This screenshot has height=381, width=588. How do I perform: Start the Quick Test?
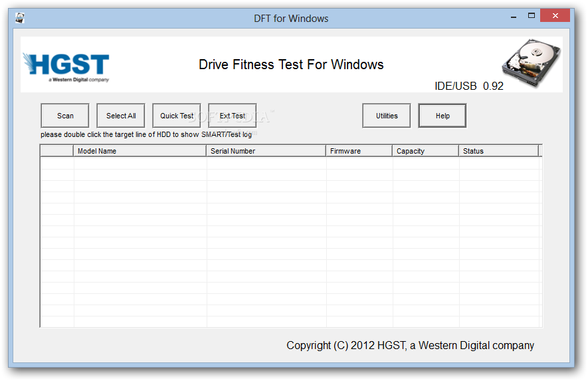click(x=177, y=116)
